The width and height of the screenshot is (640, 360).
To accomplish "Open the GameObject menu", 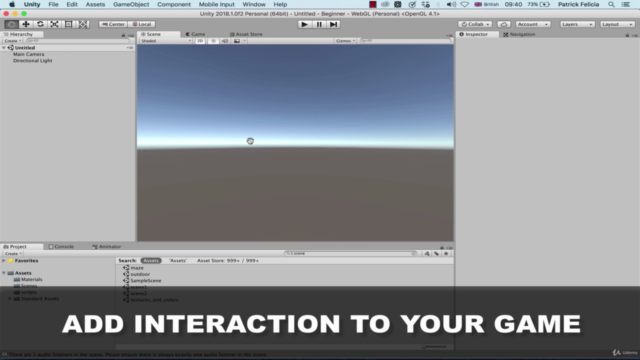I will pos(131,4).
